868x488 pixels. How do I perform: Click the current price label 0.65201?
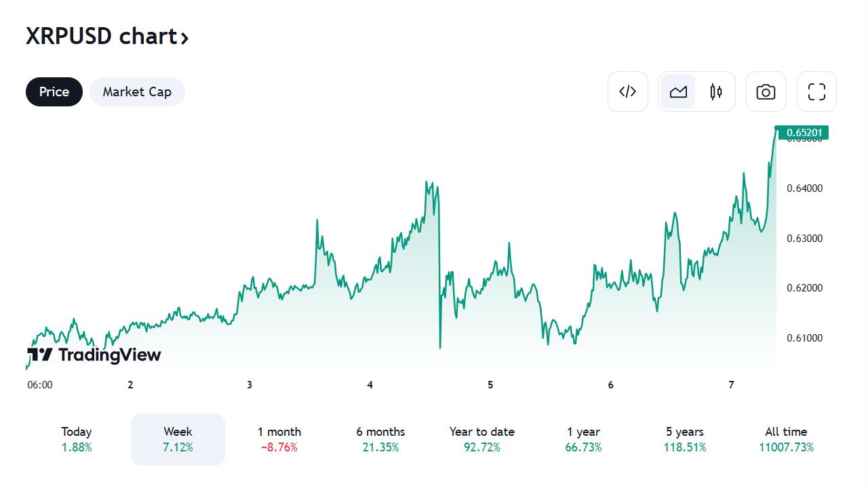[x=803, y=133]
